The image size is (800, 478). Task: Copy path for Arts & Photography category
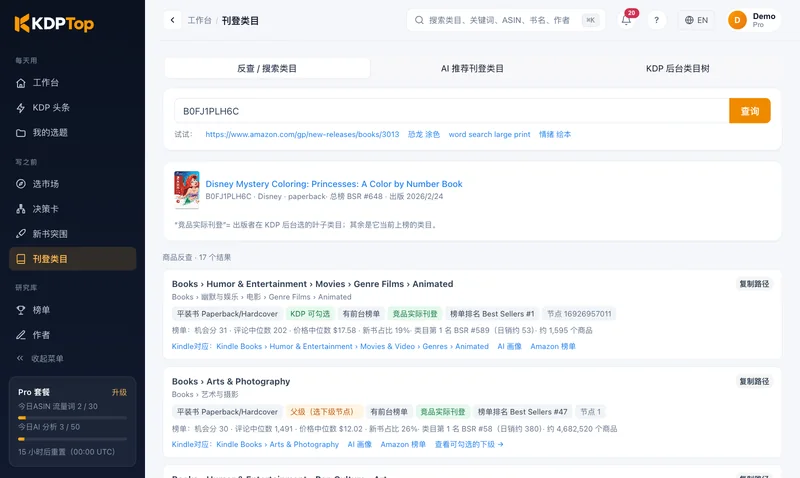point(754,382)
